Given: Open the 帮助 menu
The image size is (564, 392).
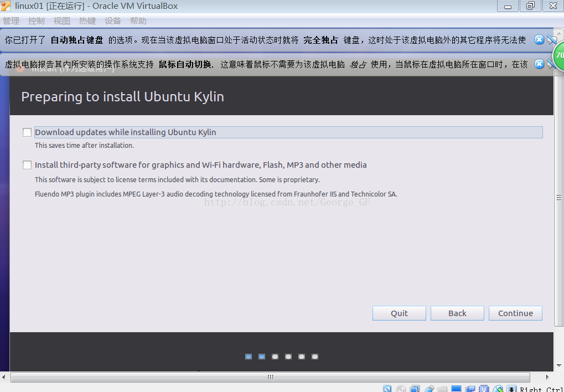Looking at the screenshot, I should [138, 21].
